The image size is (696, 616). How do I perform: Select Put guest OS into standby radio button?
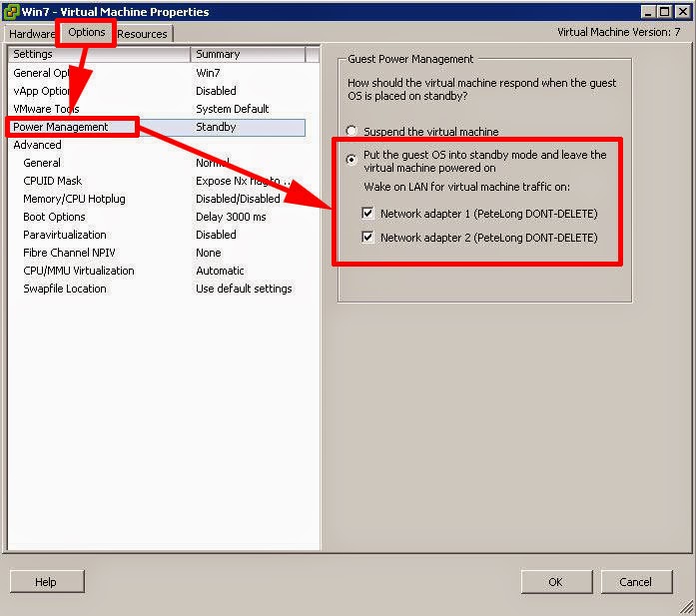click(351, 159)
